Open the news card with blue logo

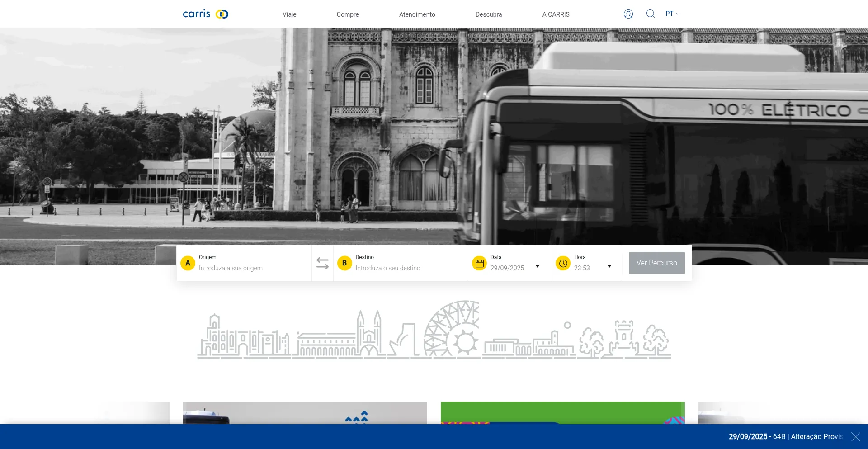305,413
